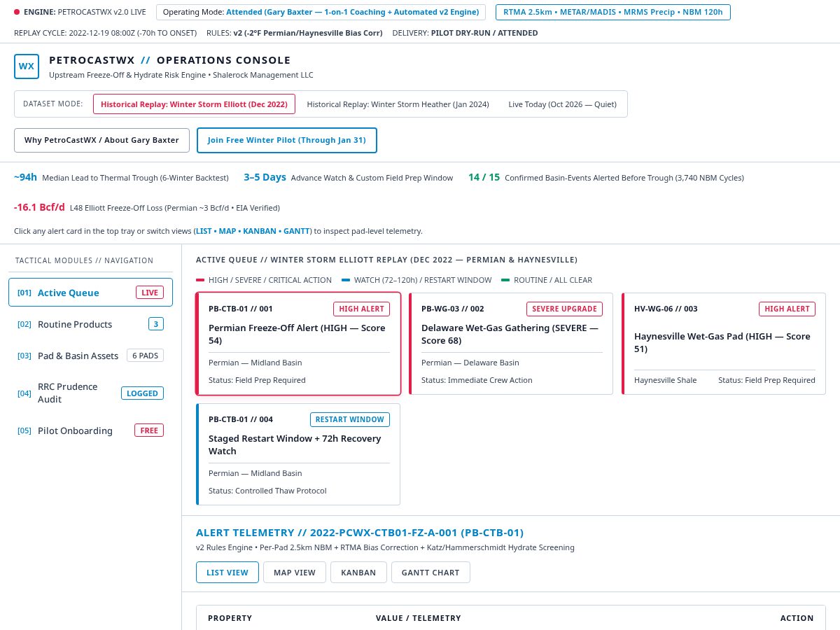The image size is (840, 630).
Task: Click the WX logo icon
Action: [x=27, y=66]
